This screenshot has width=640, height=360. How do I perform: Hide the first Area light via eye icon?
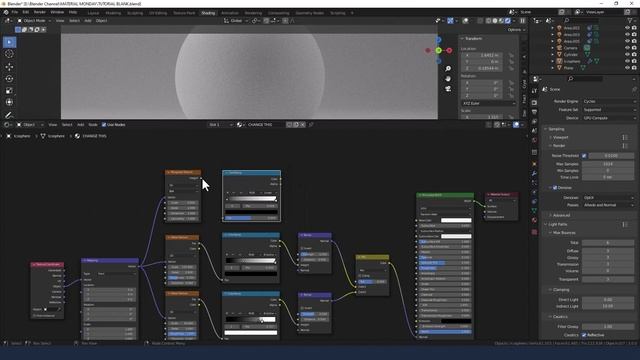627,28
